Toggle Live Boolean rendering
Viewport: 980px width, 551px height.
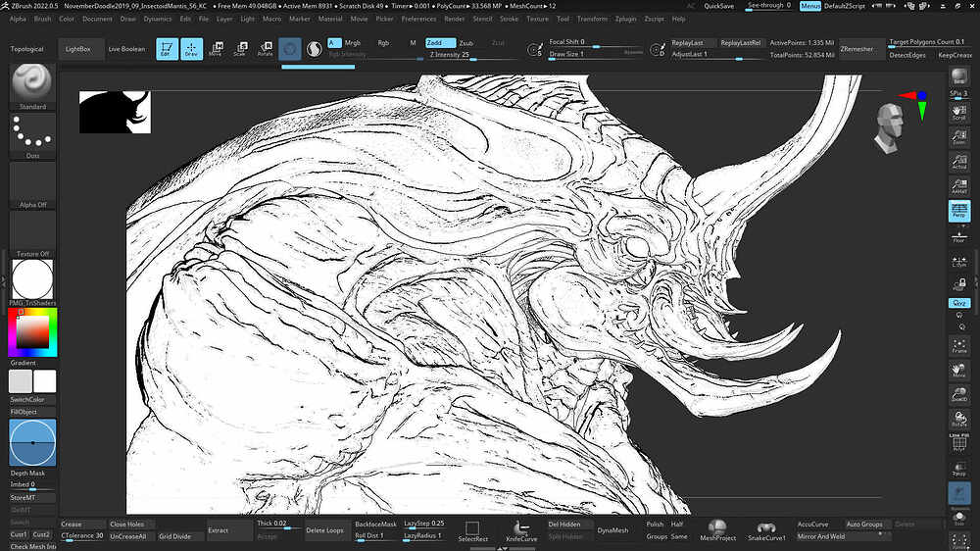[x=126, y=49]
